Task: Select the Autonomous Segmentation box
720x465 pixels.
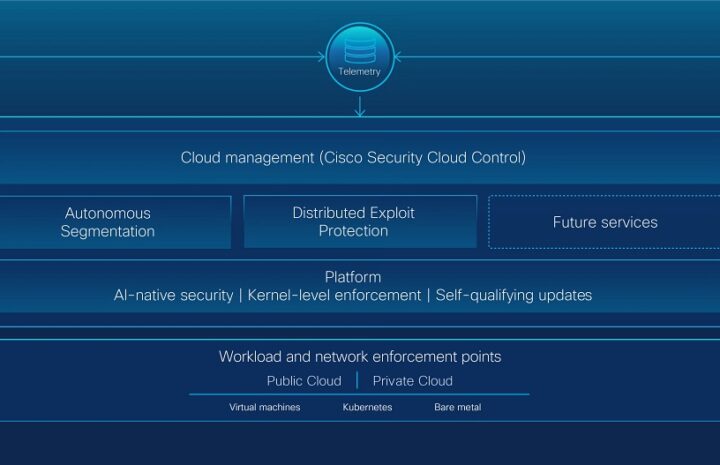Action: pos(115,222)
